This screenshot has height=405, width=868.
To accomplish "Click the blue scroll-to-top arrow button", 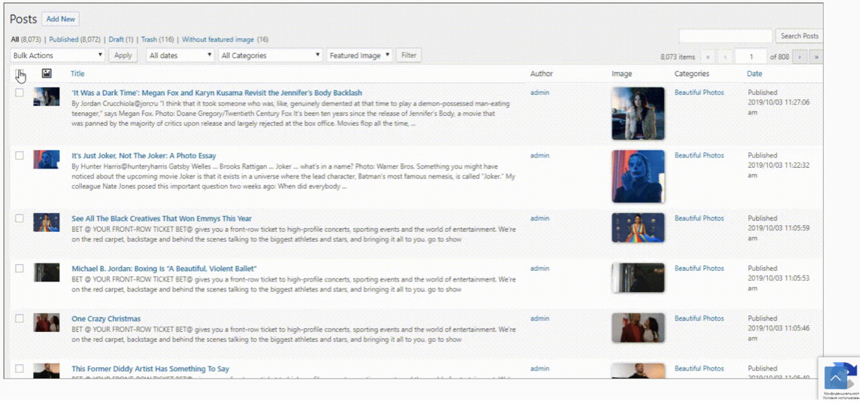I will tap(835, 378).
